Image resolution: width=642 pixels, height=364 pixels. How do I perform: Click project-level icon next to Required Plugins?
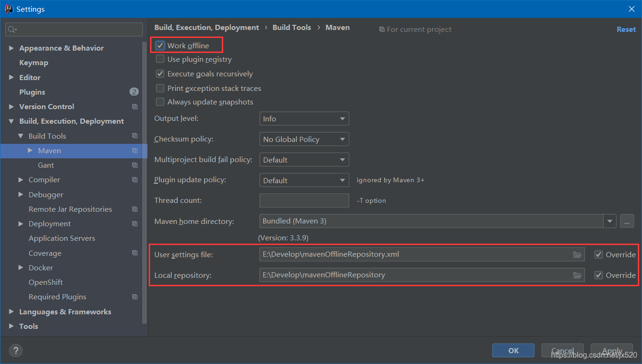[135, 297]
